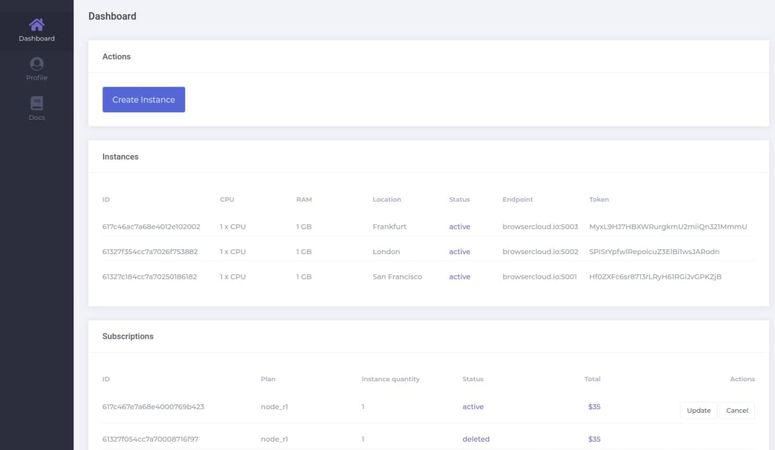Click the 1 GB RAM cell in London row
The width and height of the screenshot is (775, 450).
[304, 252]
